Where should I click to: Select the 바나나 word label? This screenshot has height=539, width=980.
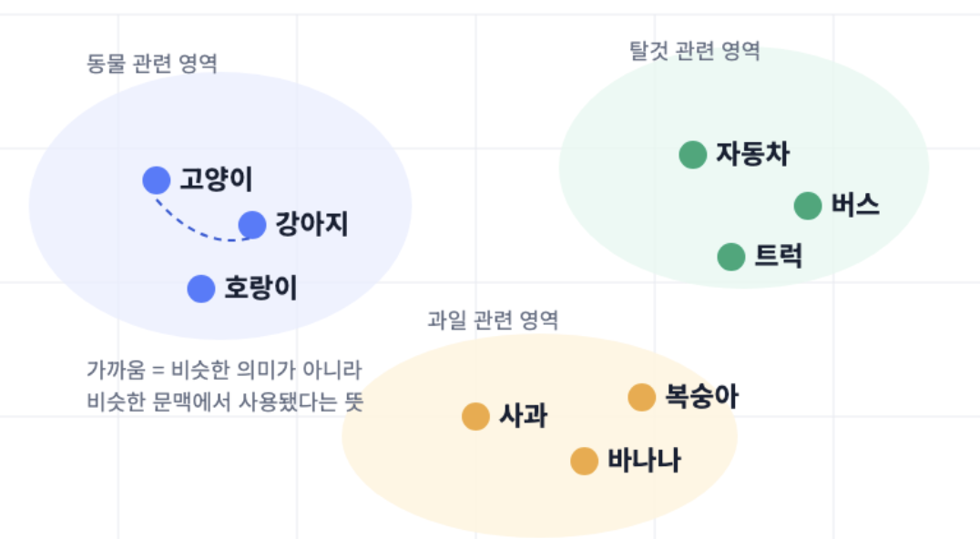pyautogui.click(x=644, y=461)
